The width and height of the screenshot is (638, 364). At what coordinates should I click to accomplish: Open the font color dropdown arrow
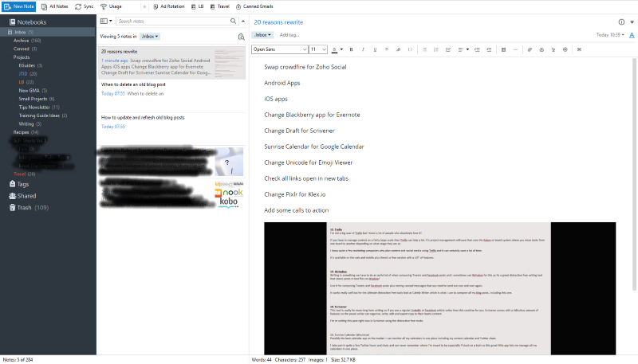pyautogui.click(x=341, y=49)
